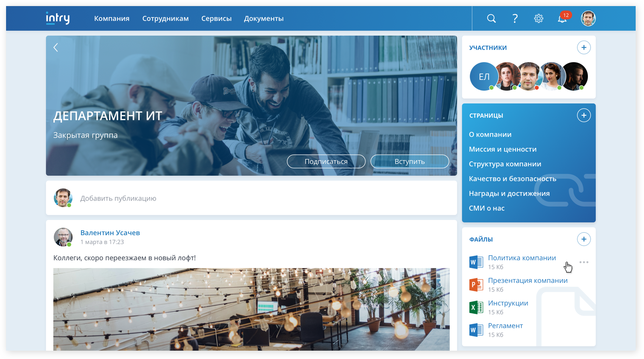Click the intry logo
644x359 pixels.
click(58, 18)
